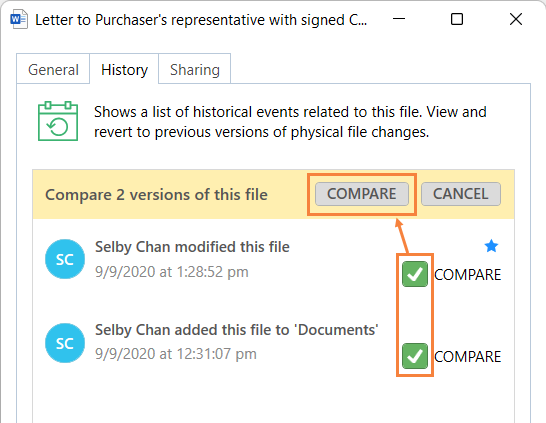Open the Sharing tab
546x423 pixels.
(x=195, y=69)
